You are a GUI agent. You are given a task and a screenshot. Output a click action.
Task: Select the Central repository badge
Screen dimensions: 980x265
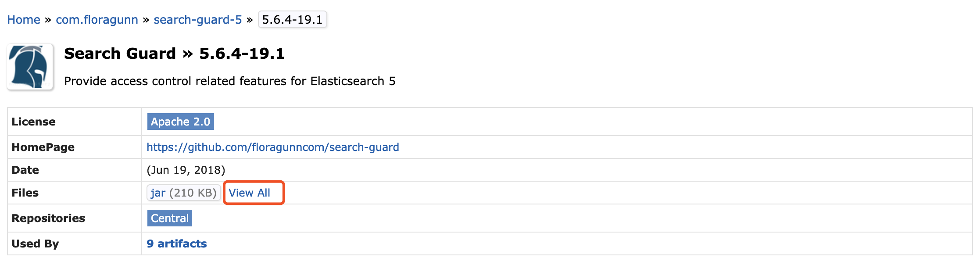click(x=169, y=218)
